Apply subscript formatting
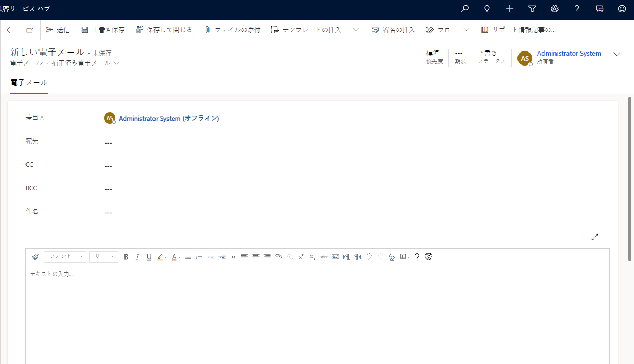634x364 pixels. (313, 257)
